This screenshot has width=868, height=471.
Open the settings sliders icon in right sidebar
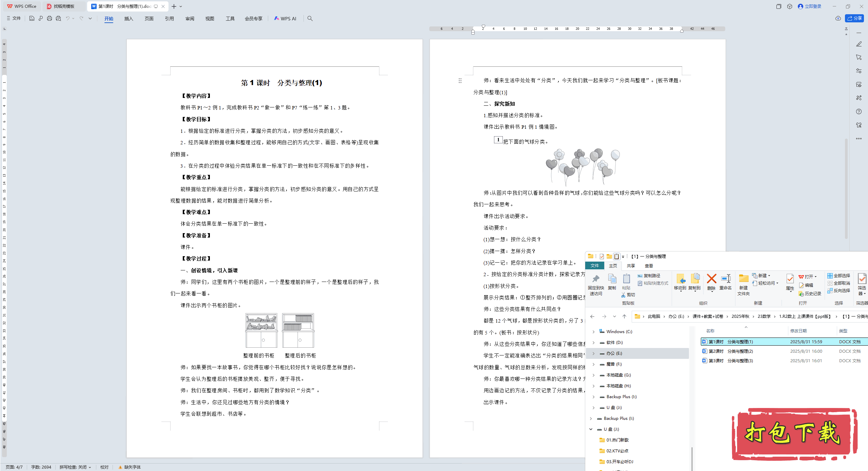(x=859, y=71)
